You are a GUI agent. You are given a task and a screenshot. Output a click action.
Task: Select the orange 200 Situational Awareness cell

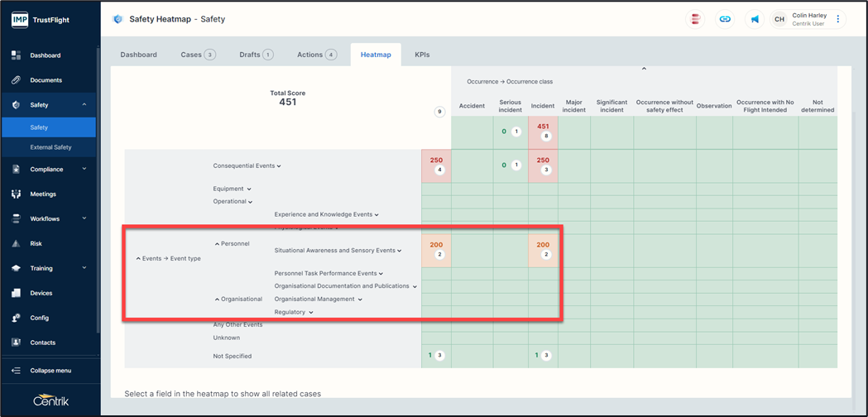point(436,250)
